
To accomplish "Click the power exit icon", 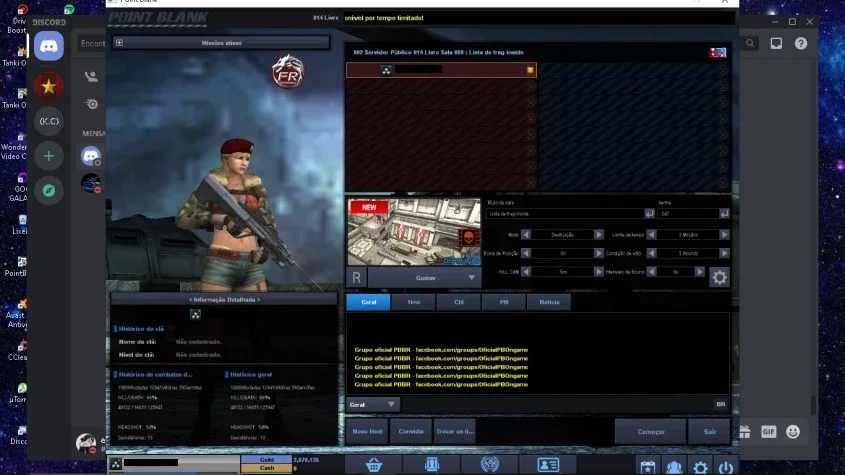I will coord(726,467).
